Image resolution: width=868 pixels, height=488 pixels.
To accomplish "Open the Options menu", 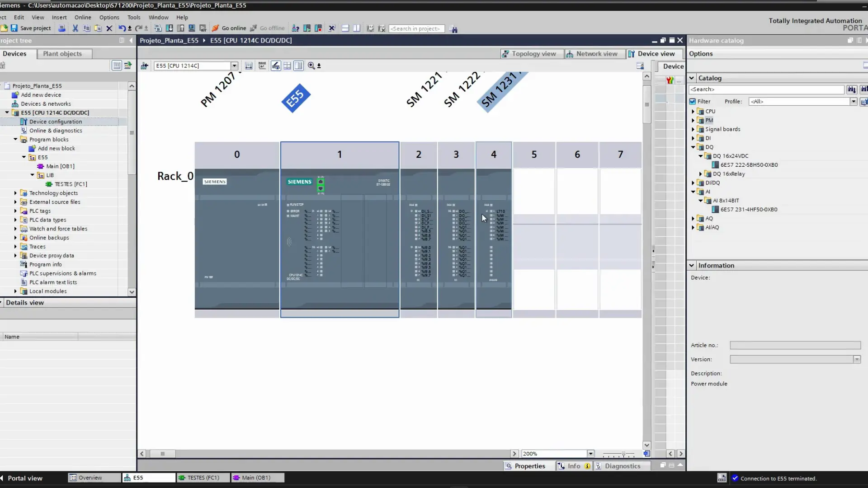I will coord(109,17).
